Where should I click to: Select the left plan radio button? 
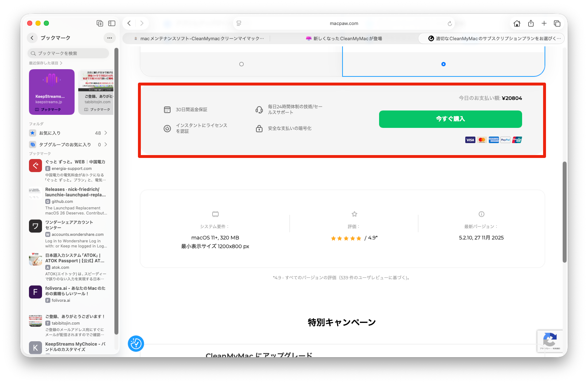pyautogui.click(x=241, y=64)
